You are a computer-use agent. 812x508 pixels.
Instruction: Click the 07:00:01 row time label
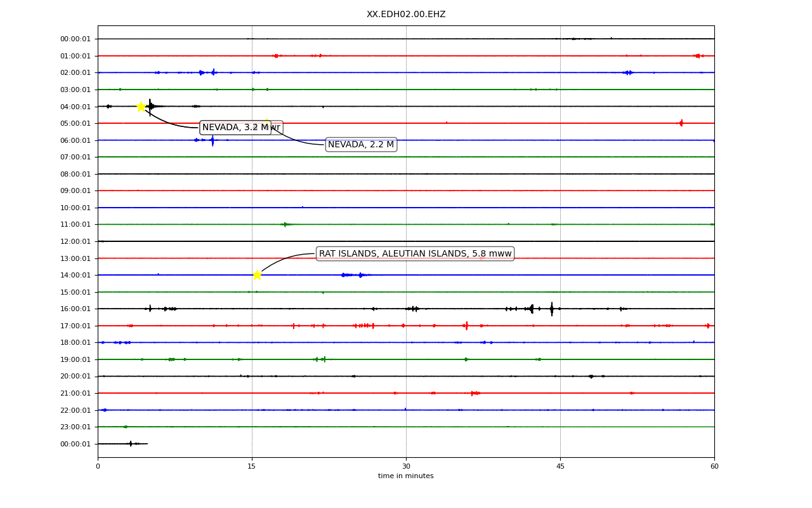pos(75,157)
